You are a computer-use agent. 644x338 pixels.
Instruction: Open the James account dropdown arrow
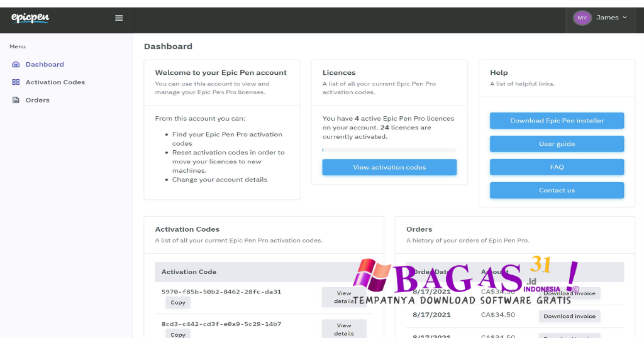(625, 17)
